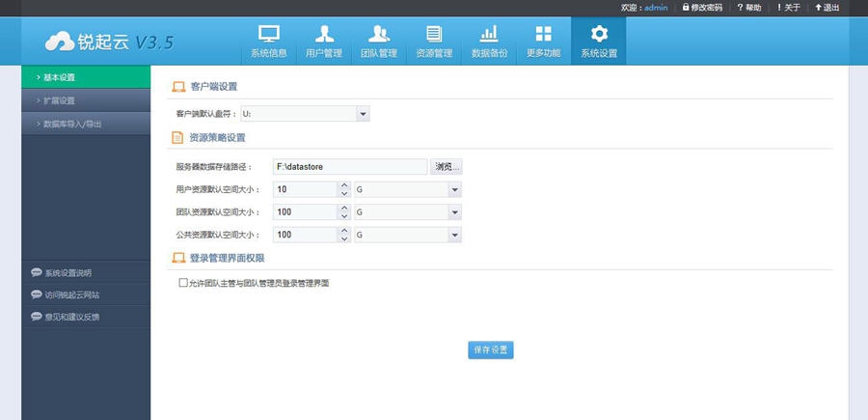
Task: Click the exit arrow icon by 退出
Action: coord(818,7)
